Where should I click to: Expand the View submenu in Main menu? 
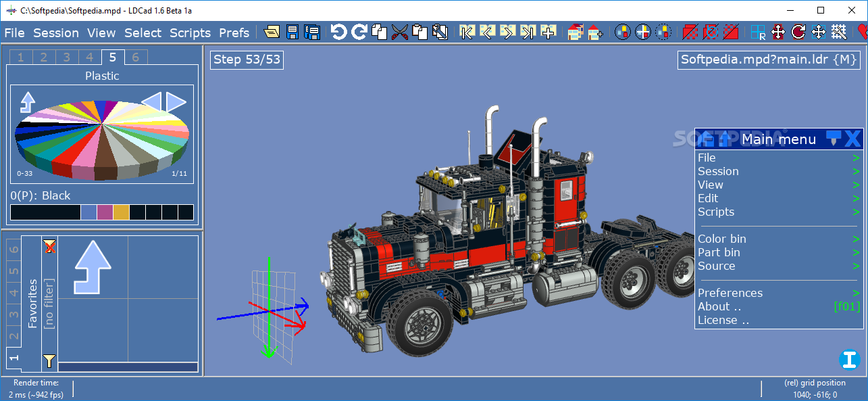[779, 185]
